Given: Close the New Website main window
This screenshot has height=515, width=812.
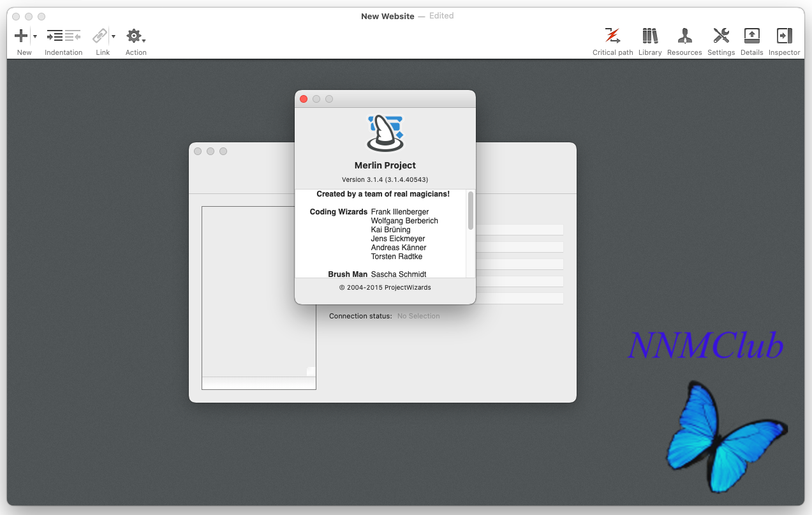Looking at the screenshot, I should pyautogui.click(x=16, y=16).
